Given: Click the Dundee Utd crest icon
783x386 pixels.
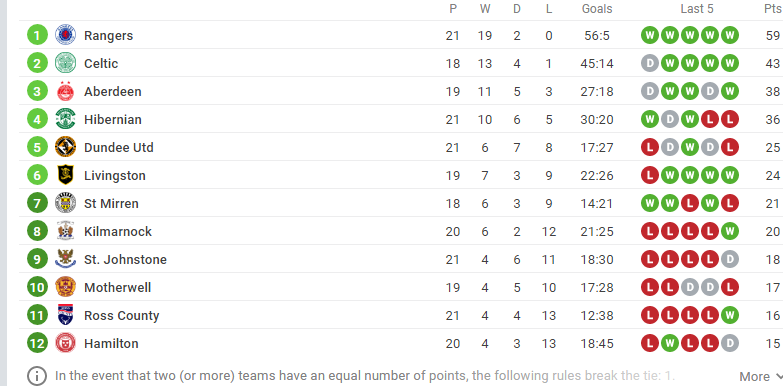Looking at the screenshot, I should point(65,147).
